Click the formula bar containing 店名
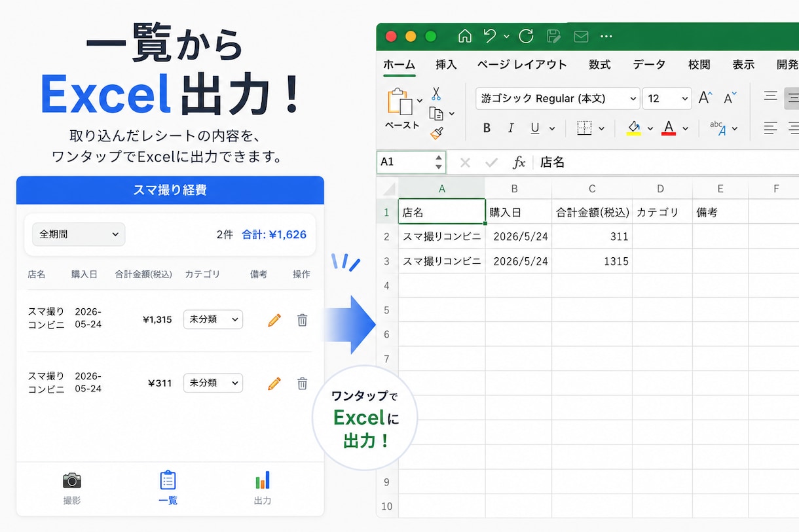 666,162
